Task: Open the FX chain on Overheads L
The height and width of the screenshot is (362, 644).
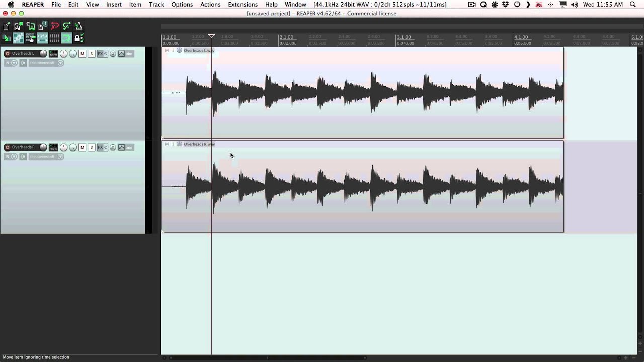Action: point(100,54)
